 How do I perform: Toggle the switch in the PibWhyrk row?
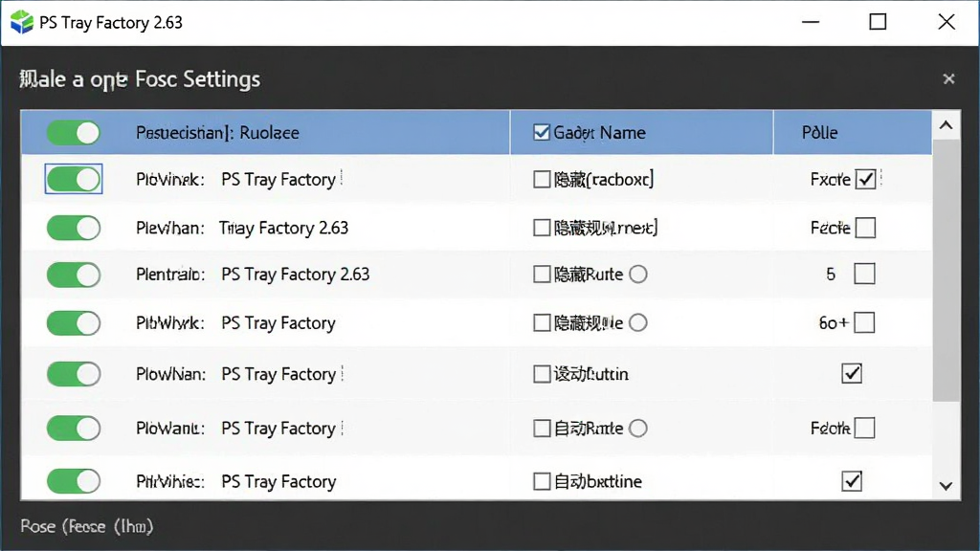pyautogui.click(x=73, y=323)
